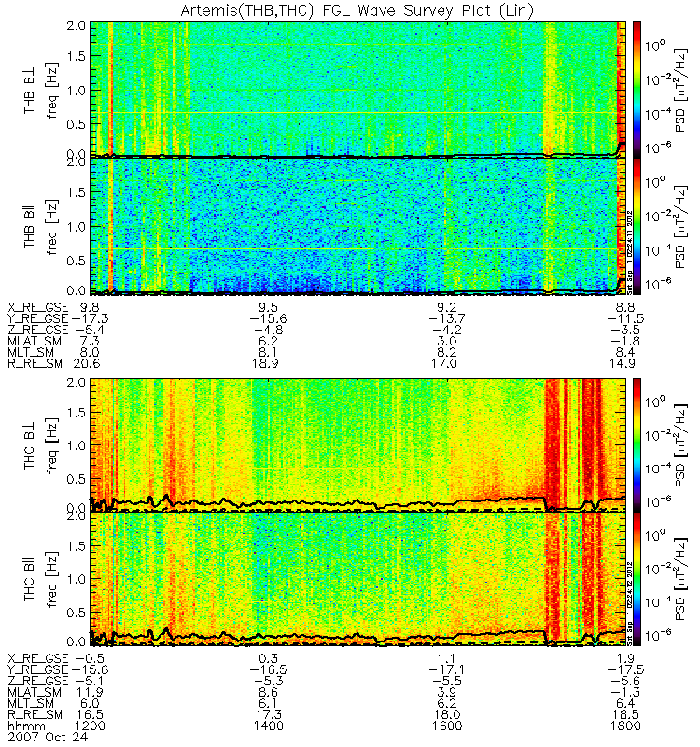Click the plot title 'Artemis(THB,THC) FGL Wave Survey Plot (Lin)'
The image size is (700, 747).
click(357, 10)
